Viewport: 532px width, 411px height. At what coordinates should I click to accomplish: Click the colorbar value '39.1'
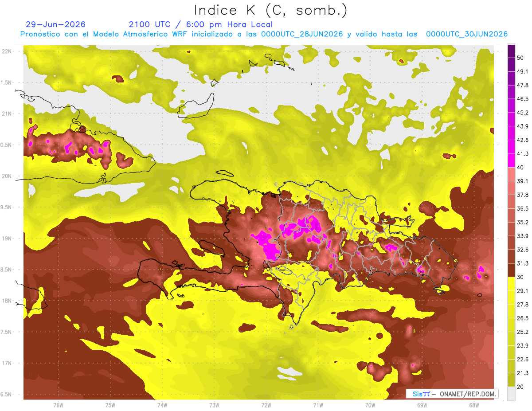(x=522, y=181)
